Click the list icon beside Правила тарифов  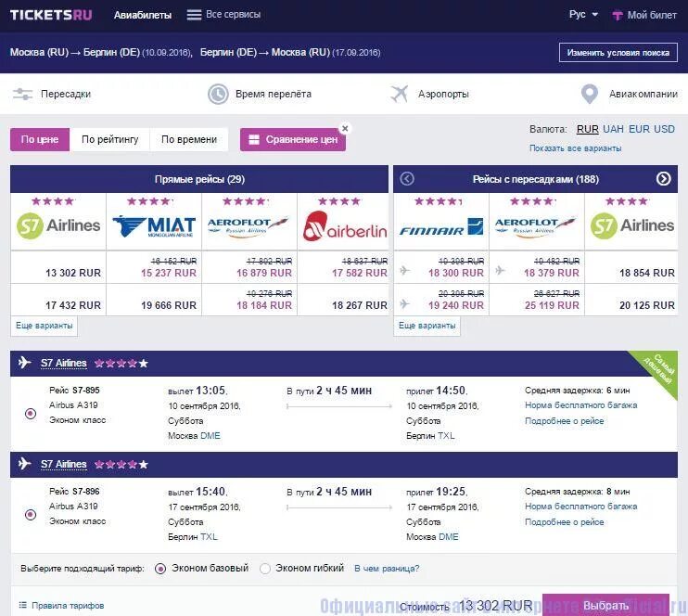pyautogui.click(x=23, y=605)
